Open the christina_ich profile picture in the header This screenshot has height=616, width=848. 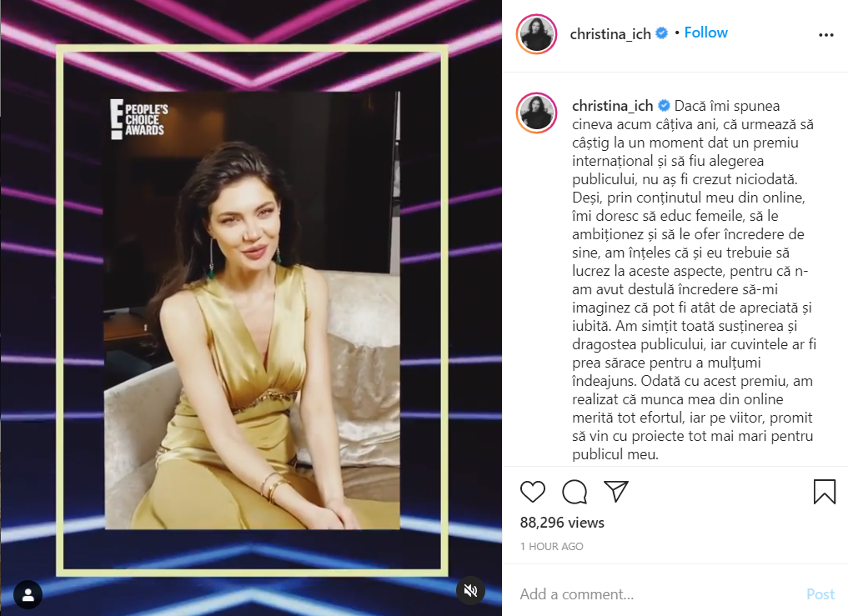pyautogui.click(x=536, y=34)
